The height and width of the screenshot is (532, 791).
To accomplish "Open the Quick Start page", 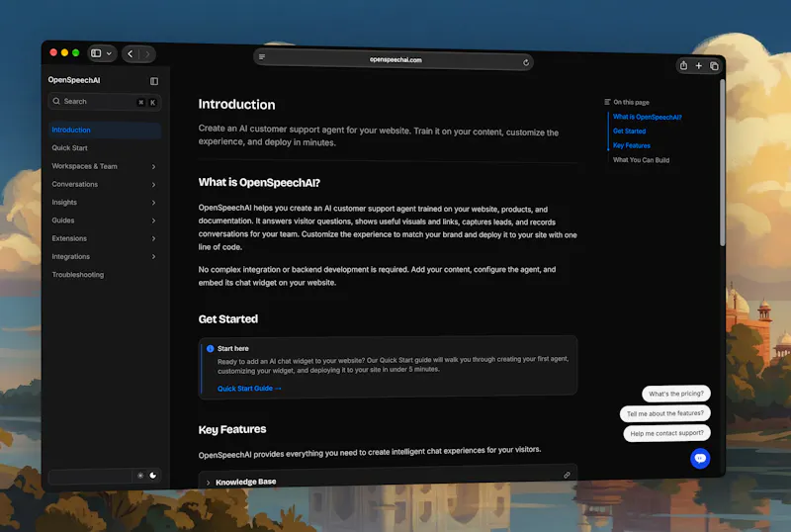I will 69,148.
